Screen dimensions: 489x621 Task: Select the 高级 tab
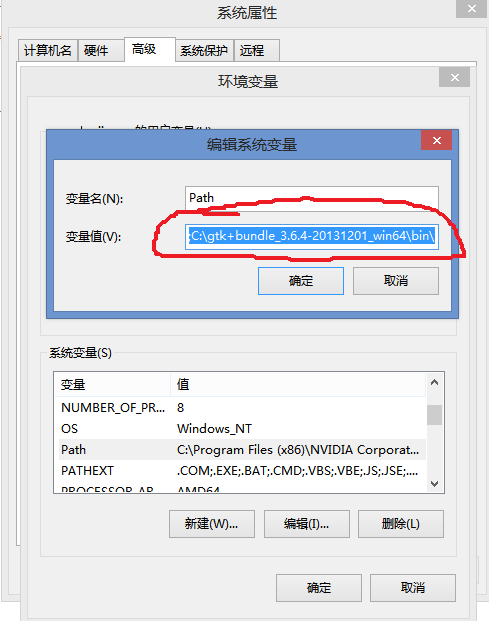point(145,50)
